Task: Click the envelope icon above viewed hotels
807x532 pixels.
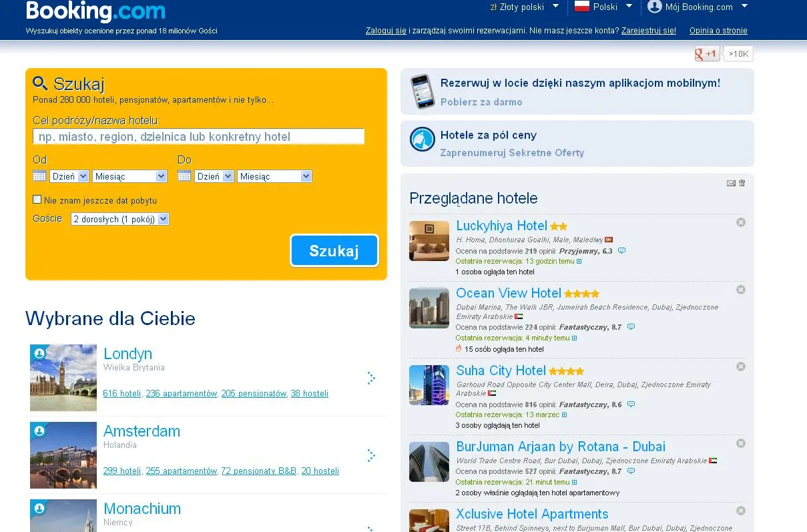Action: 731,183
